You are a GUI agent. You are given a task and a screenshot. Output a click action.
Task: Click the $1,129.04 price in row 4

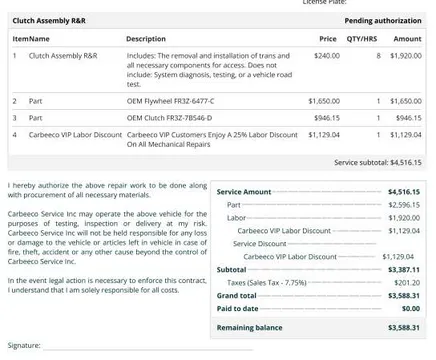(324, 135)
